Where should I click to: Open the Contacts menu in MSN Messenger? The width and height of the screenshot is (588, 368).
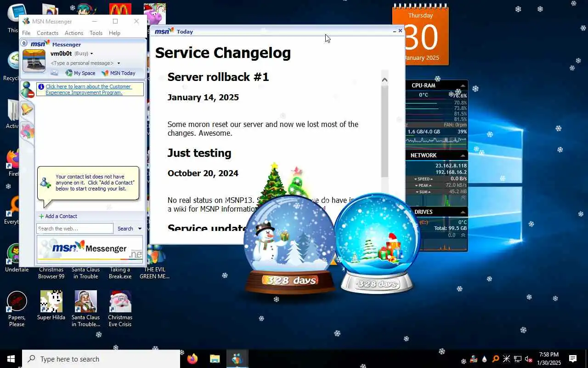click(x=47, y=33)
